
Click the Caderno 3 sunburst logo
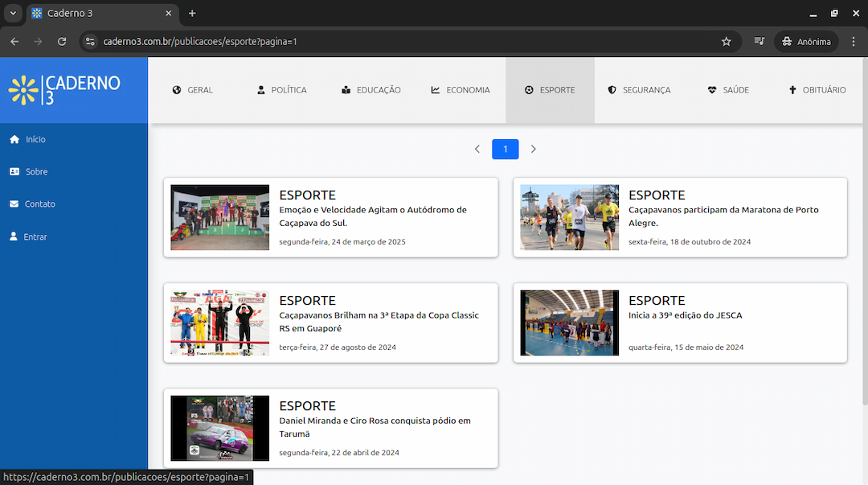click(23, 90)
